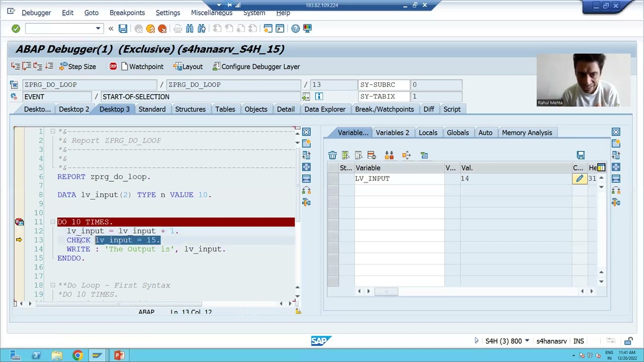
Task: Toggle the breakpoint marker on line 11
Action: pos(19,222)
